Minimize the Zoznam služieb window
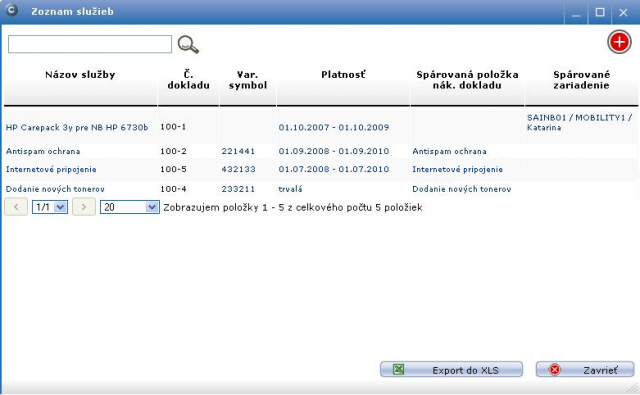The width and height of the screenshot is (640, 395). click(576, 12)
